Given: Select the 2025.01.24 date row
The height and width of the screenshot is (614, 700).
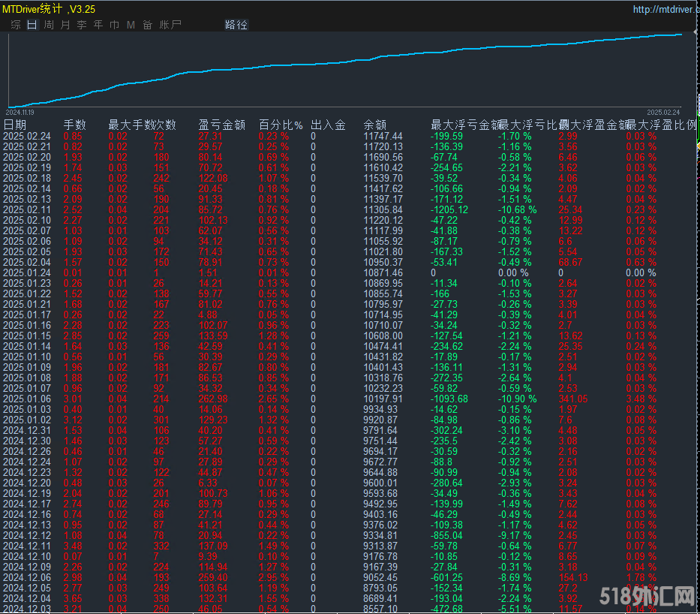Looking at the screenshot, I should coord(27,272).
